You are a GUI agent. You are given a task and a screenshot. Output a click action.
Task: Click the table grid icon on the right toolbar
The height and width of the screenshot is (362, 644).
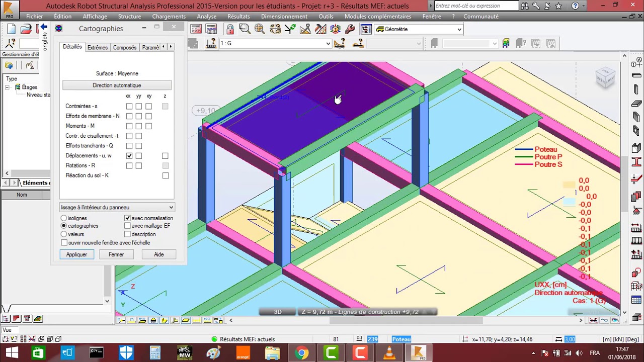click(x=636, y=300)
